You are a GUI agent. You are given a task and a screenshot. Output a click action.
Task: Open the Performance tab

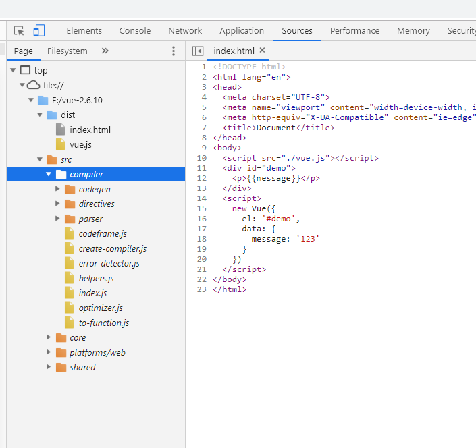354,30
